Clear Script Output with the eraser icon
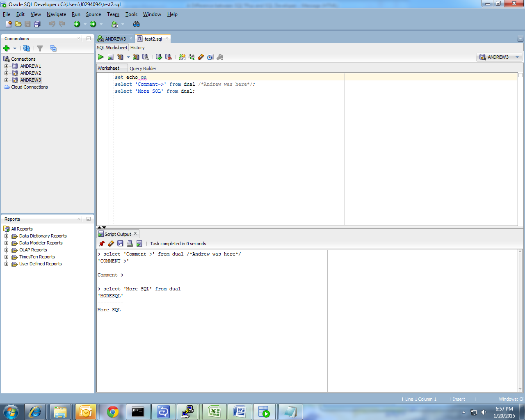The image size is (525, 420). point(111,244)
